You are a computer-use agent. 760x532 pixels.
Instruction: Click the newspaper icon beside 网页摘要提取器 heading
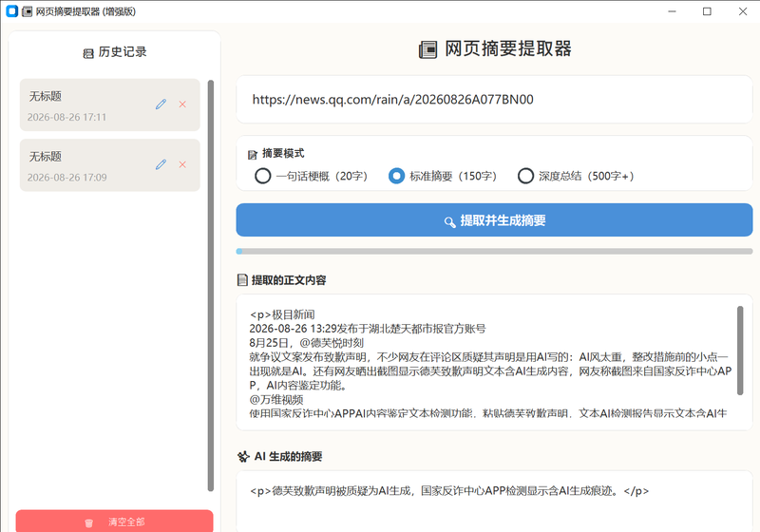coord(428,49)
